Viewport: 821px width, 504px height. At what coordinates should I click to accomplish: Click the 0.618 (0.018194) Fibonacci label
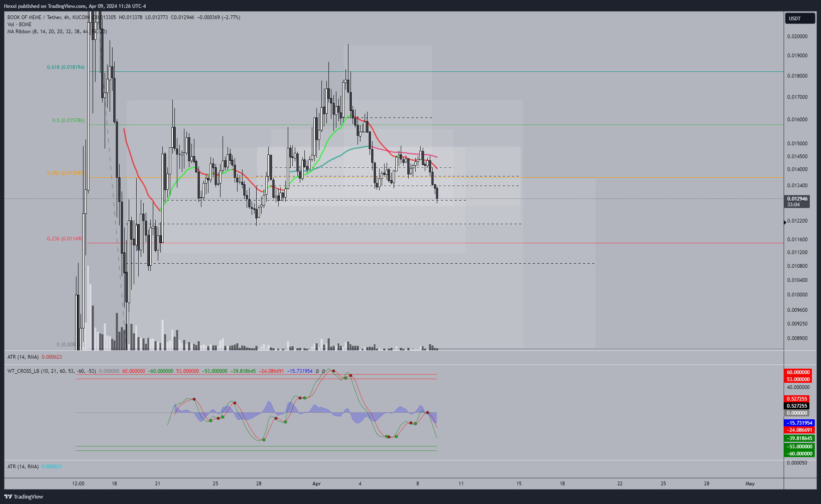point(66,67)
